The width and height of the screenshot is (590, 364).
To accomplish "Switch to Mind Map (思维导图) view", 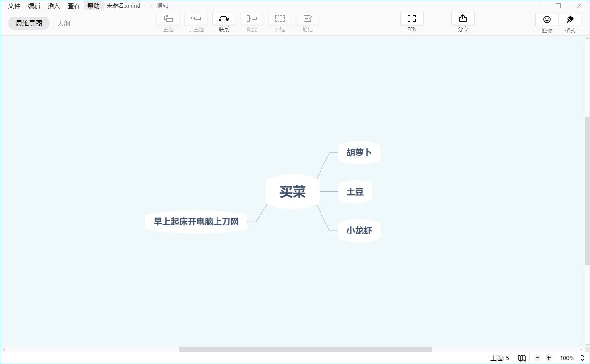I will tap(29, 23).
